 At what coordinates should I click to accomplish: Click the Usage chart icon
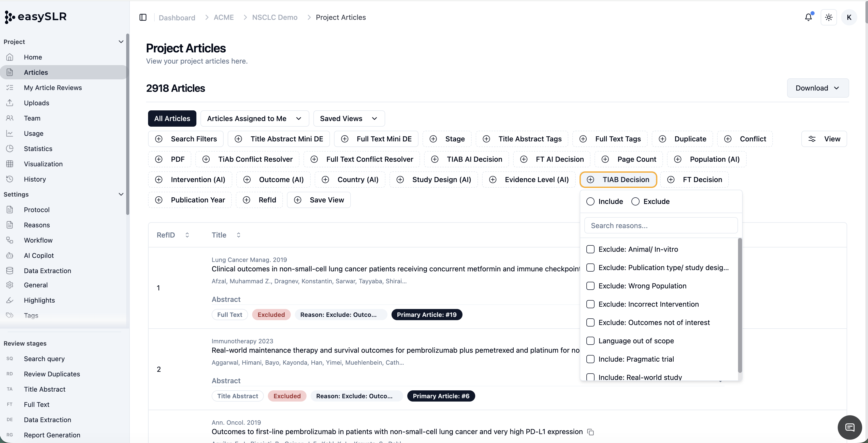click(x=10, y=134)
